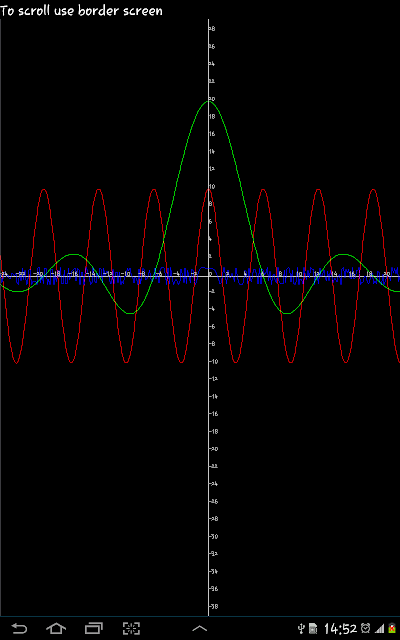
Task: Tap the green curve's central peak at 20
Action: click(x=209, y=101)
